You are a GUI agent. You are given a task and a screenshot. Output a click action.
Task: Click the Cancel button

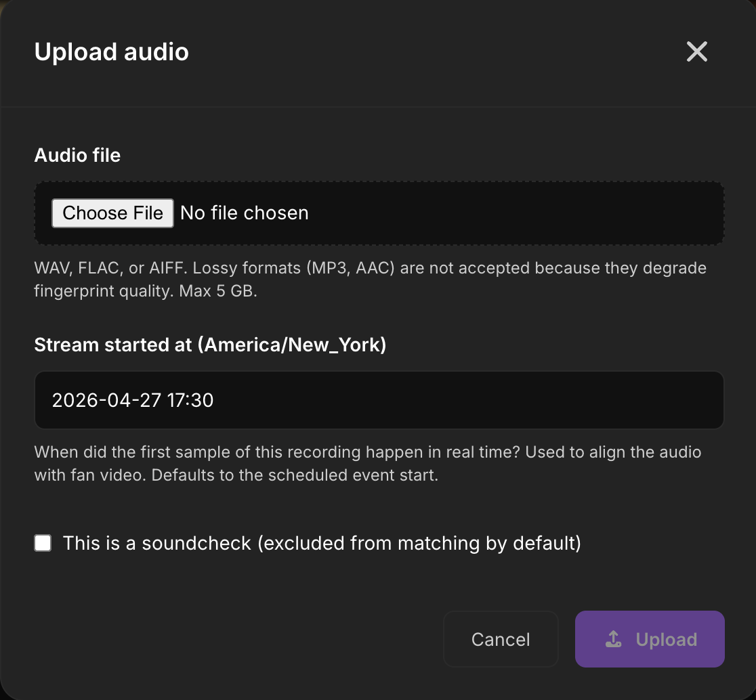tap(501, 638)
